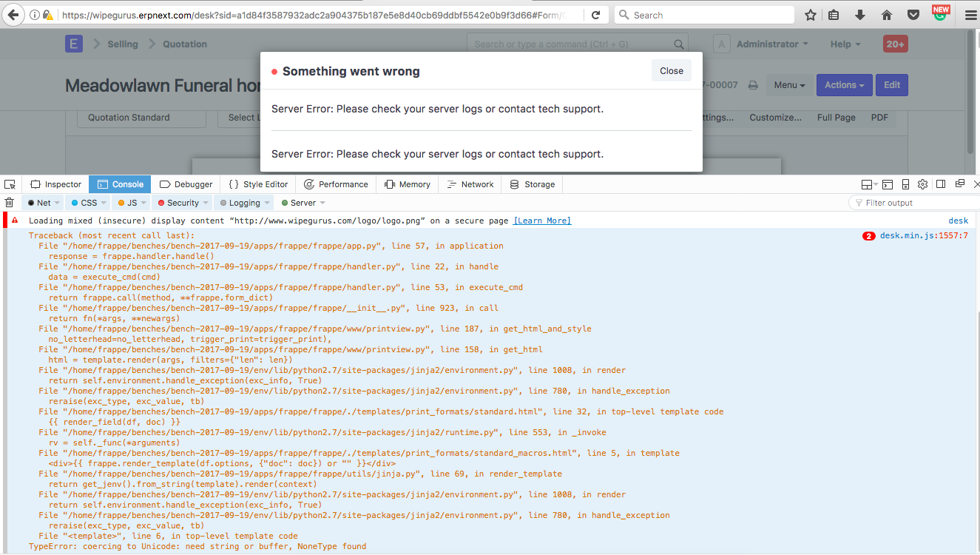Go to the browser home icon
The width and height of the screenshot is (980, 555).
[887, 15]
